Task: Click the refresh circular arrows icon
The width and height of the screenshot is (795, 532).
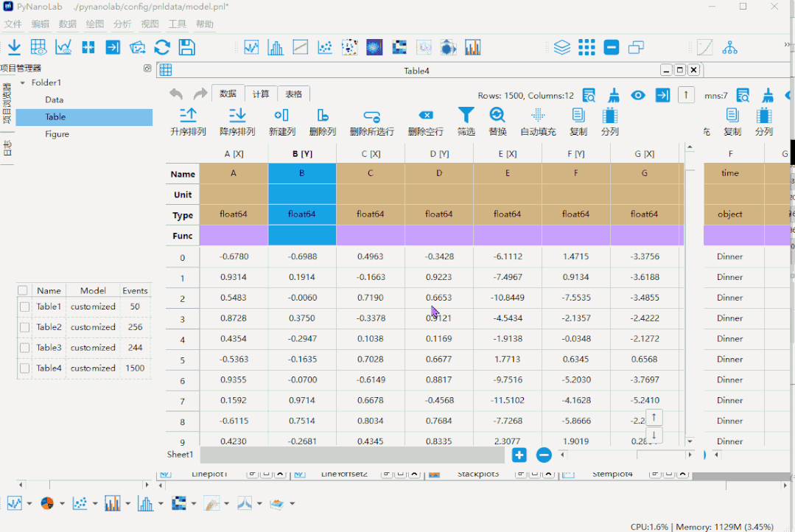Action: [x=162, y=47]
